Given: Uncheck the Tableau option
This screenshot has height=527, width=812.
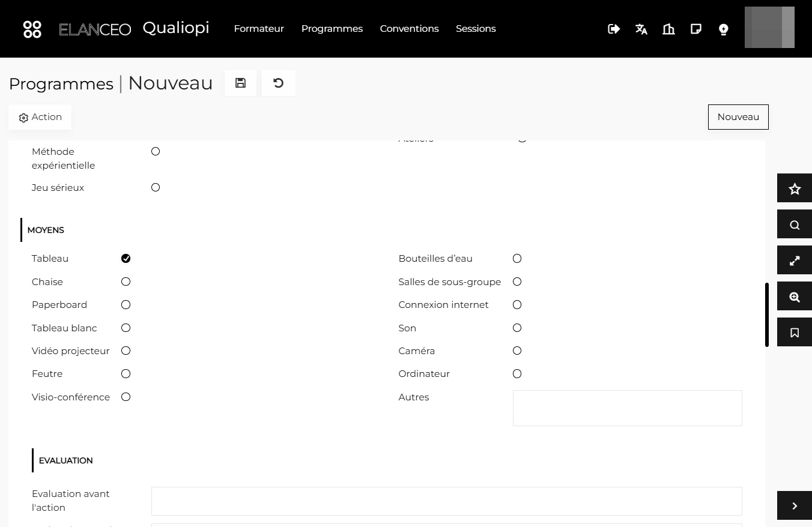Looking at the screenshot, I should pyautogui.click(x=126, y=259).
